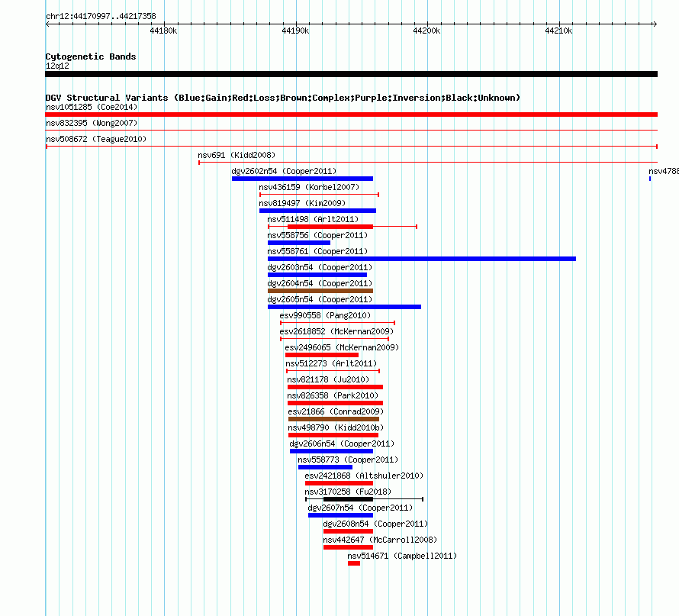
Task: Click the nsv819497 (Kim2009) label
Action: [302, 203]
